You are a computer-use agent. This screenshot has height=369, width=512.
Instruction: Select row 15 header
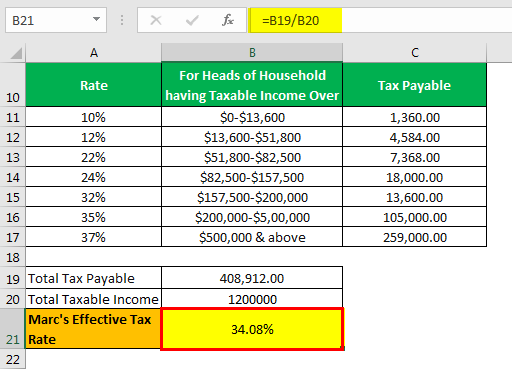pyautogui.click(x=13, y=197)
